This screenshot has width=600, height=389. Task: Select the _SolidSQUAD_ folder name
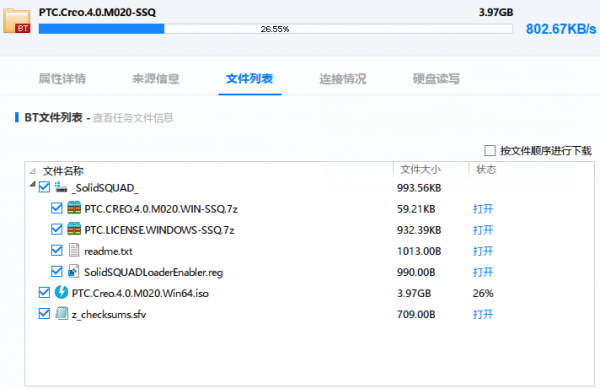[x=105, y=188]
